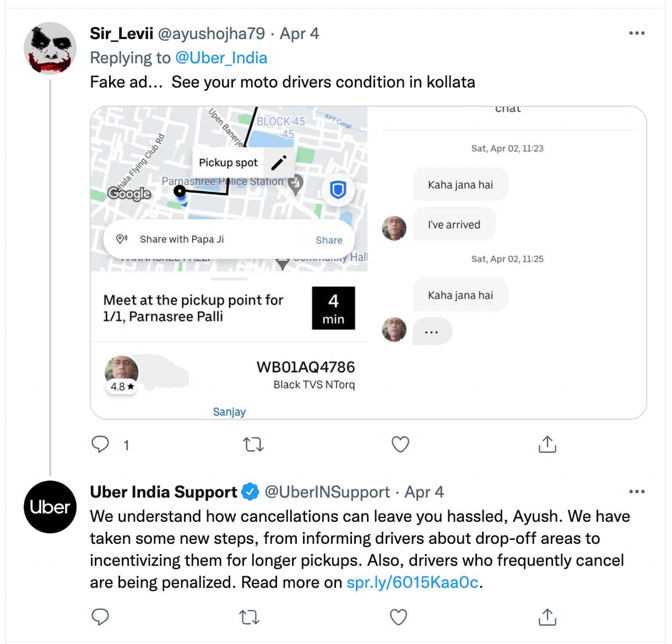Viewport: 672px width, 644px height.
Task: Open more options on Uber India Support tweet
Action: pos(636,492)
